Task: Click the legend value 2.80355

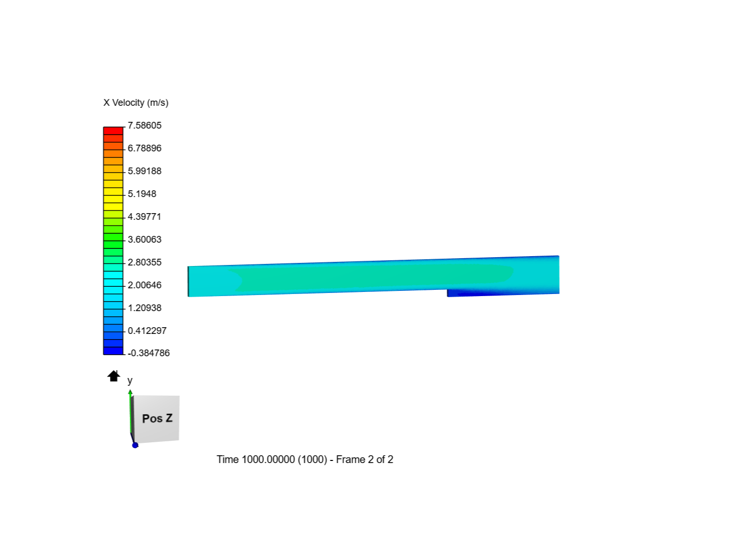Action: click(145, 262)
